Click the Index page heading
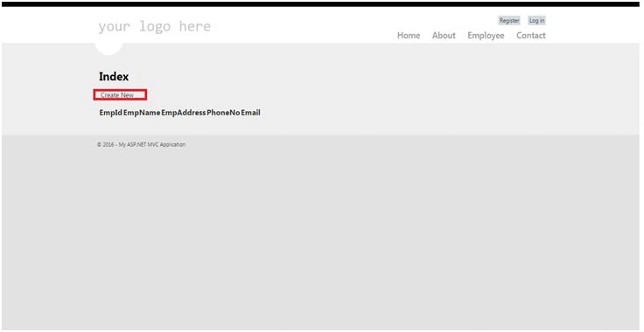The image size is (644, 332). [x=114, y=77]
